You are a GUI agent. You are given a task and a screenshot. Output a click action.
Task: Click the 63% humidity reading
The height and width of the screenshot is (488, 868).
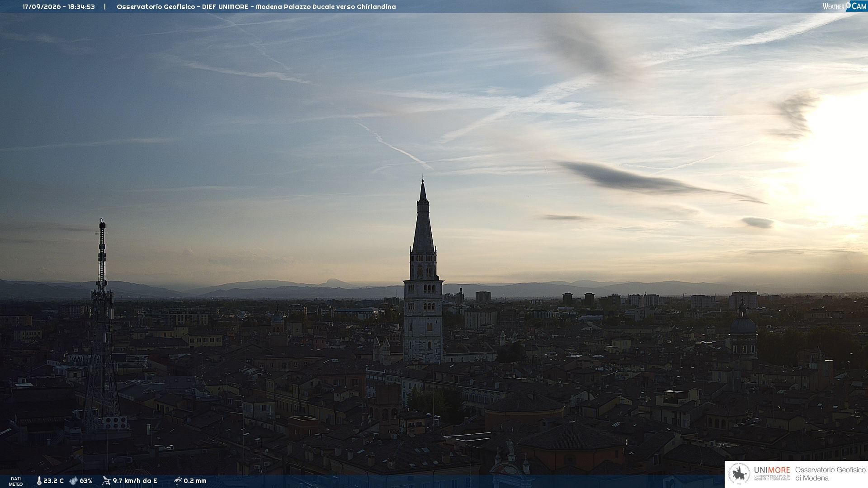(86, 481)
